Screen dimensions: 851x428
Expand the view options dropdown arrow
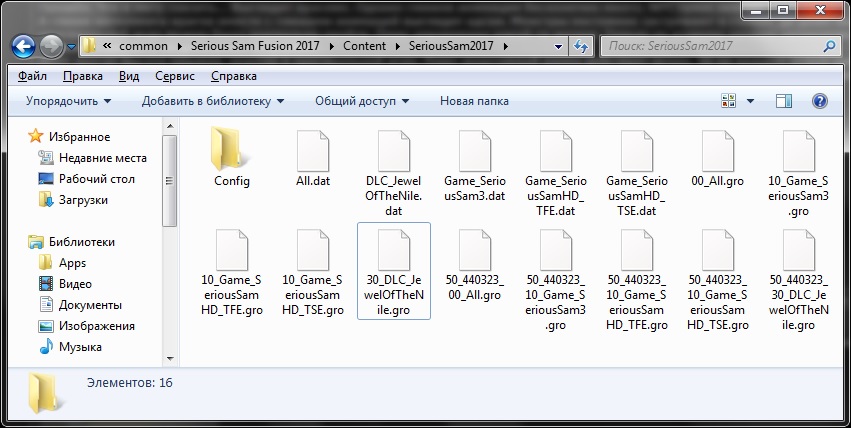[751, 101]
